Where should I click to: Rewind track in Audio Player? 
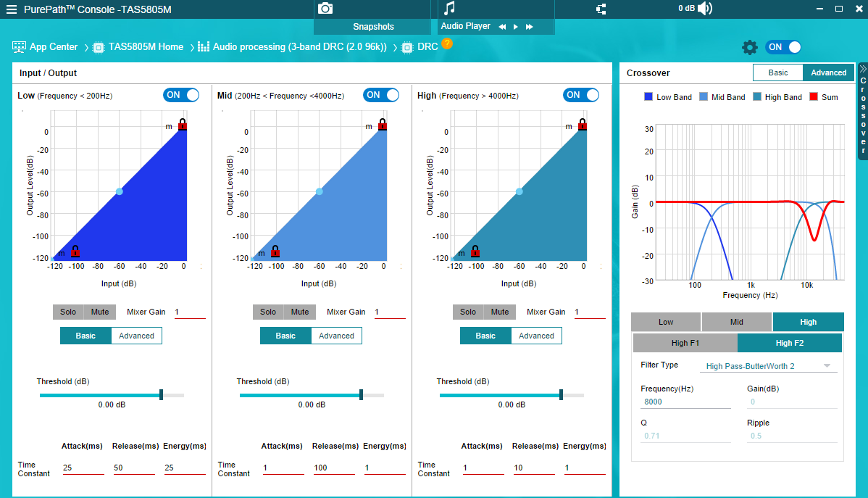pos(502,27)
